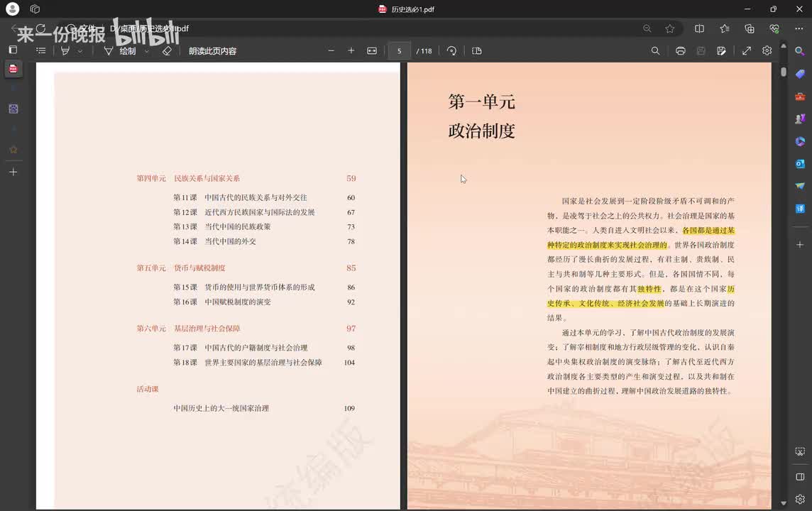Screen dimensions: 812x511
Task: Open sidebar Shopping tag icon
Action: tap(800, 74)
